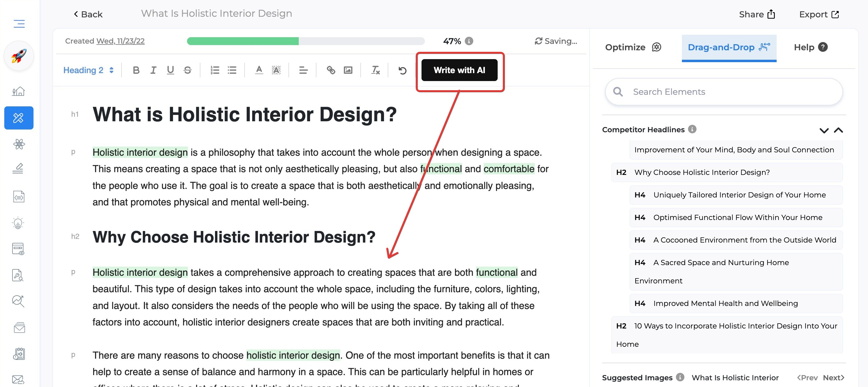Click the Export button
Image resolution: width=868 pixels, height=387 pixels.
tap(819, 14)
